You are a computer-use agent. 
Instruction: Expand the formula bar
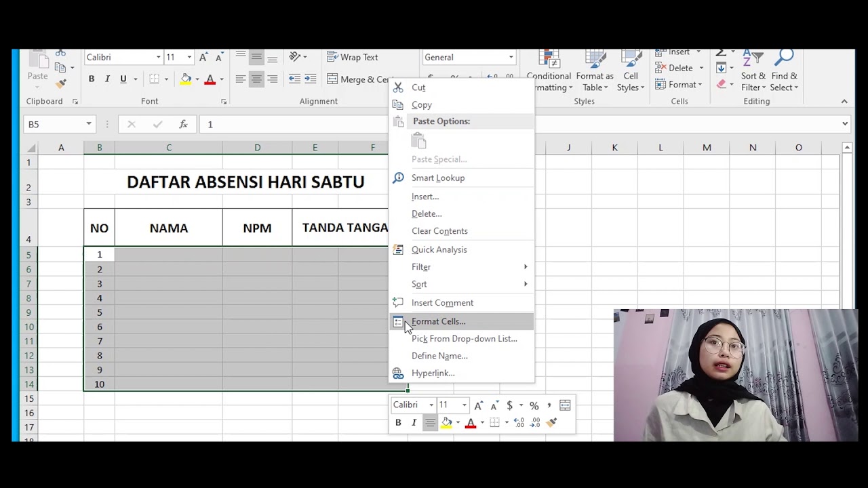point(845,123)
